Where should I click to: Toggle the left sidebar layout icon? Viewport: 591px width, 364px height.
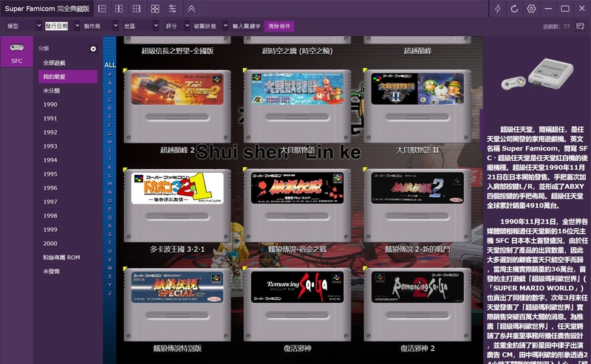pyautogui.click(x=102, y=9)
